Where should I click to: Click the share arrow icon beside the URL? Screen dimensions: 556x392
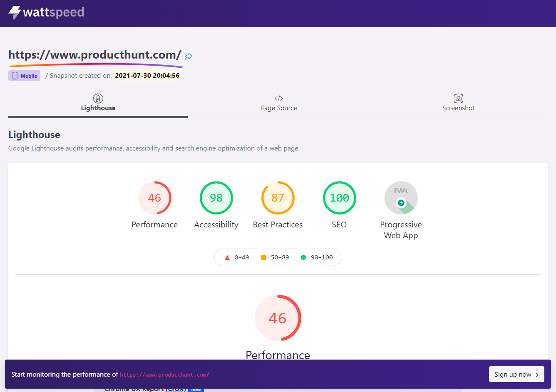[x=189, y=57]
